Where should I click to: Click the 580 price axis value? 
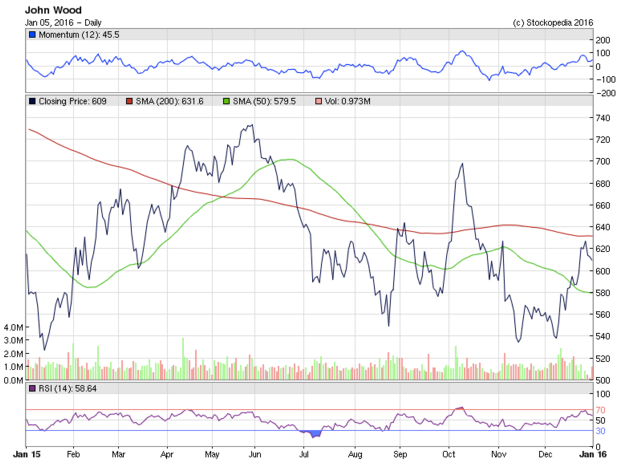click(x=603, y=293)
